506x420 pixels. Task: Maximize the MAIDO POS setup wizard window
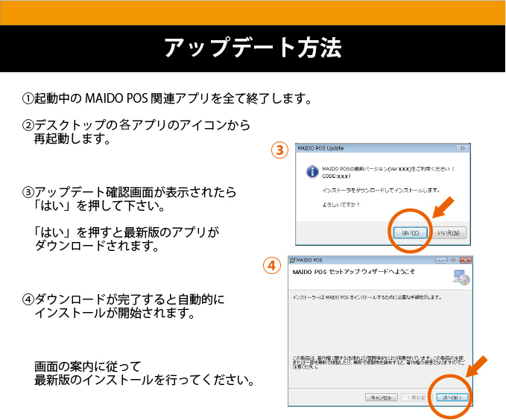[x=453, y=260]
